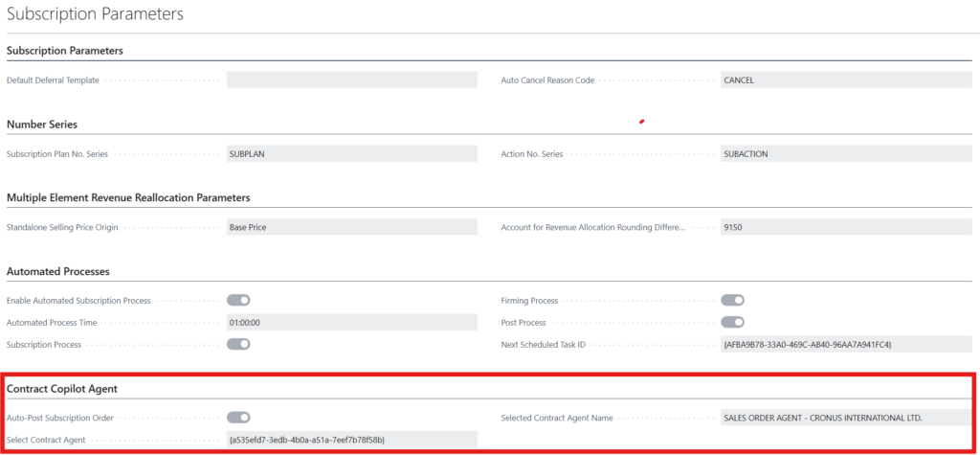Turn off the Post Process toggle
Viewport: 980px width, 455px height.
(x=732, y=322)
